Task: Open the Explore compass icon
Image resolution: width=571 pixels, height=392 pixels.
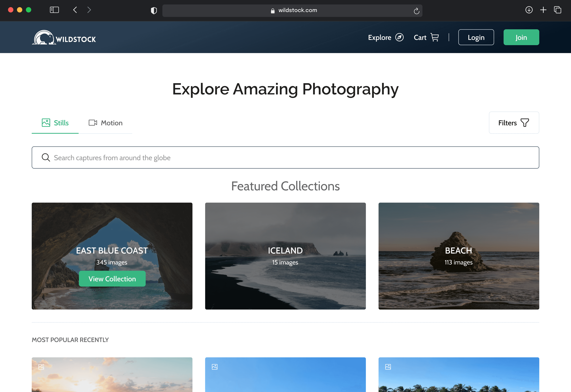Action: point(399,37)
